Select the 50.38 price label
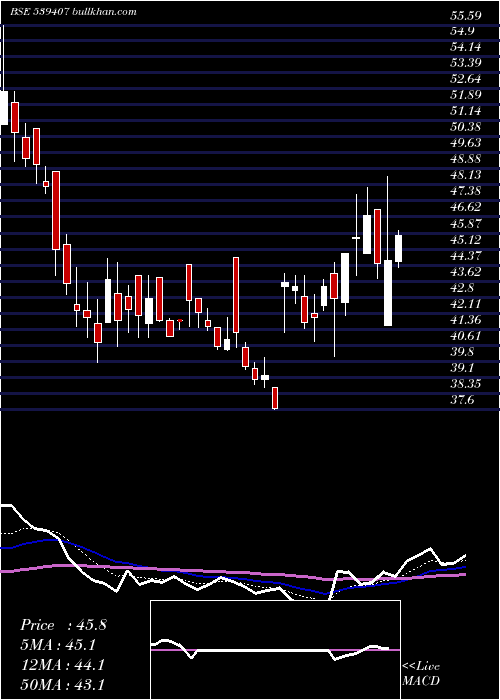 pyautogui.click(x=466, y=127)
